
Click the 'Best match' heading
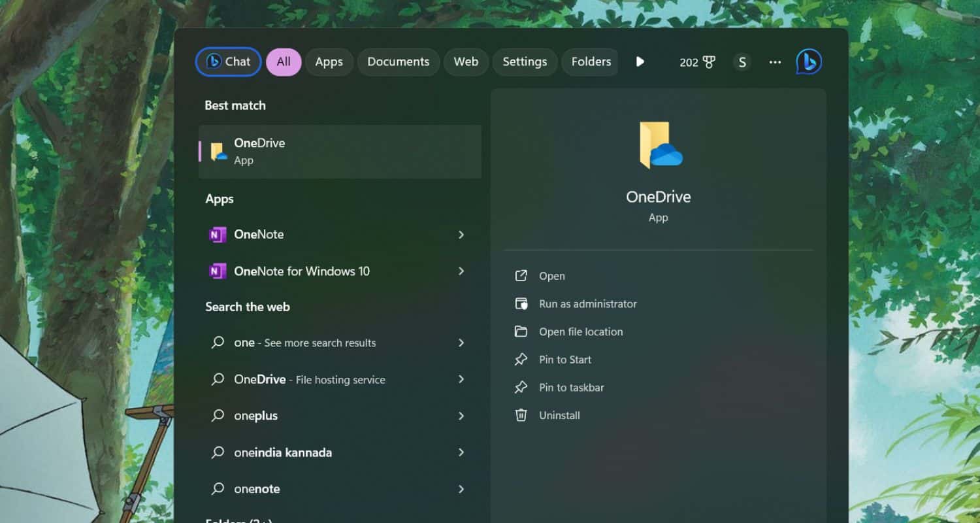(235, 105)
